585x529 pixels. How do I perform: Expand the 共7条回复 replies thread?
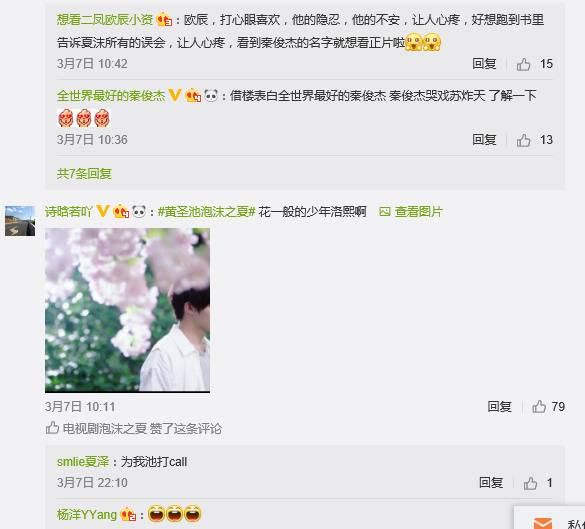pos(84,173)
